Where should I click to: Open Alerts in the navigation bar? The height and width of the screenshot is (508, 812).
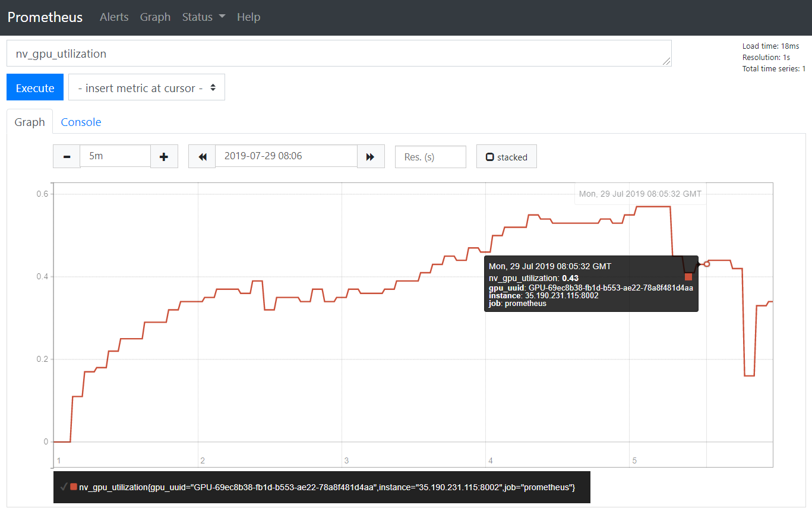click(114, 17)
